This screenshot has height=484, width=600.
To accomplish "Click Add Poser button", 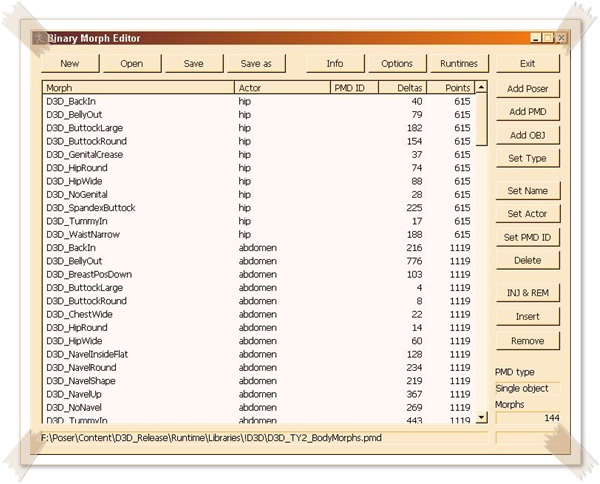I will pos(528,89).
